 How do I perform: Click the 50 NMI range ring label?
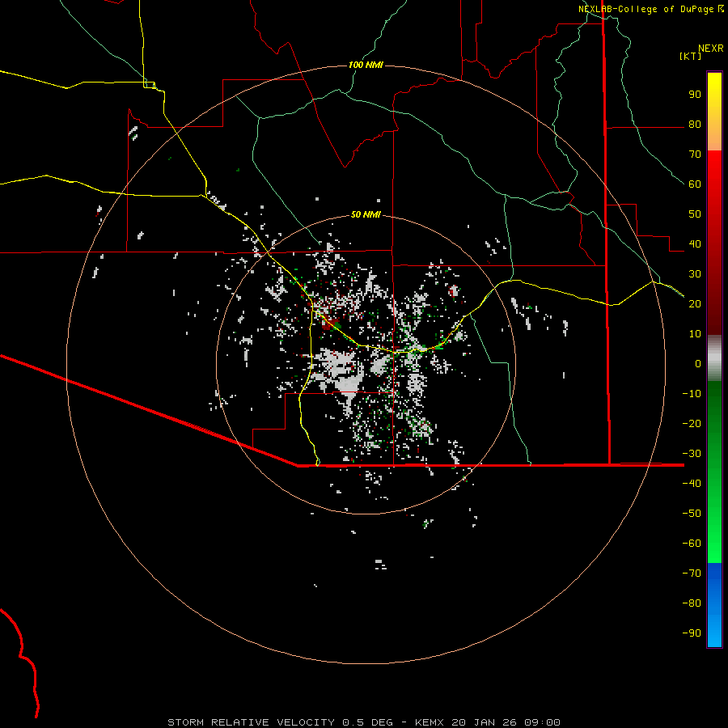pos(365,214)
